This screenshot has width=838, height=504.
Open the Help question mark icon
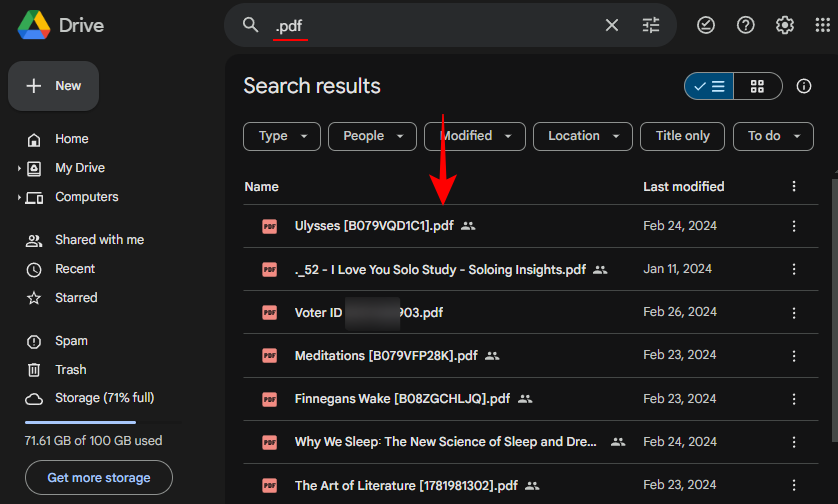click(x=746, y=25)
